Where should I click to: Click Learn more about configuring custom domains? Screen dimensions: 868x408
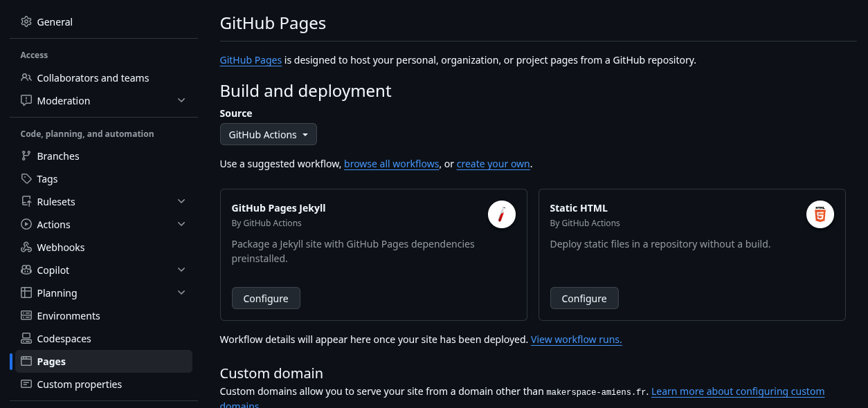(738, 391)
